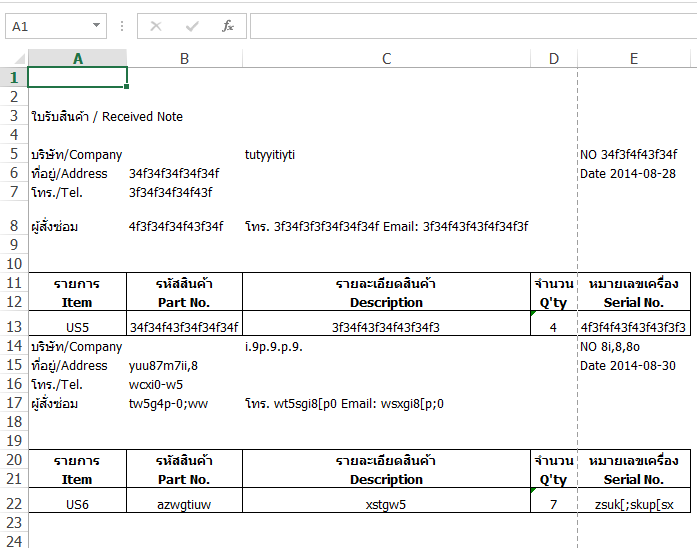
Task: Click the first 'Q'ty' header in row 12
Action: pos(553,303)
